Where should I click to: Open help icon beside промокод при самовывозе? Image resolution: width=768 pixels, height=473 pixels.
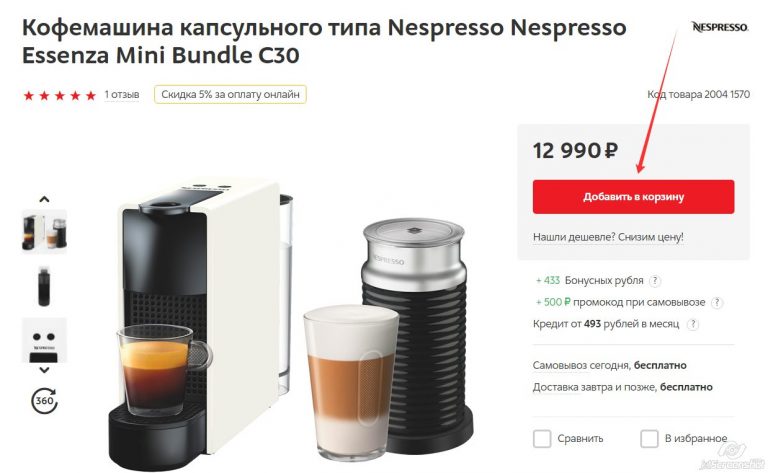(x=717, y=303)
